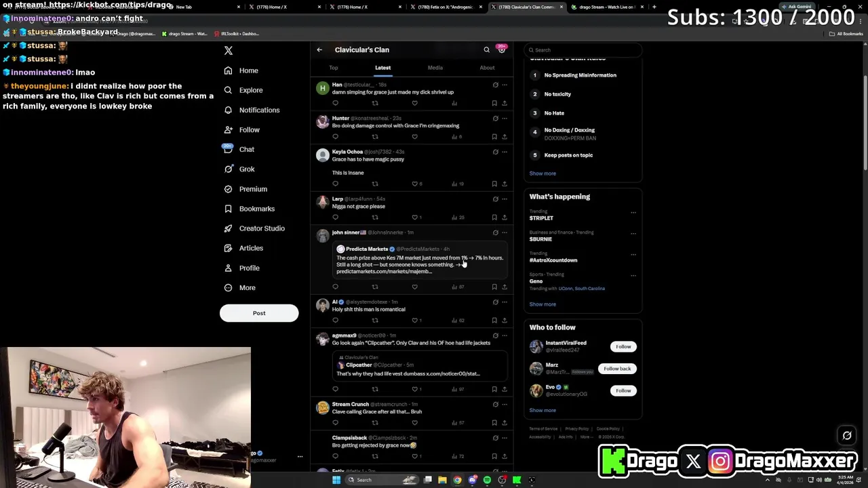Reply to Han's post
The width and height of the screenshot is (868, 488).
click(335, 103)
